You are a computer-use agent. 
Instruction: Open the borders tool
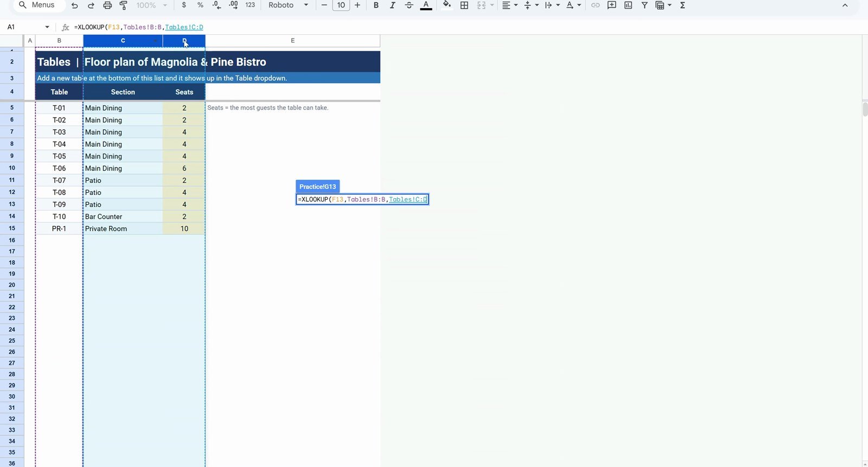click(464, 5)
